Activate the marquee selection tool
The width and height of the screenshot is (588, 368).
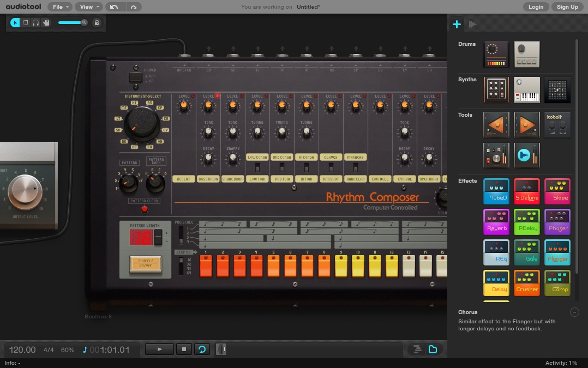pos(25,23)
